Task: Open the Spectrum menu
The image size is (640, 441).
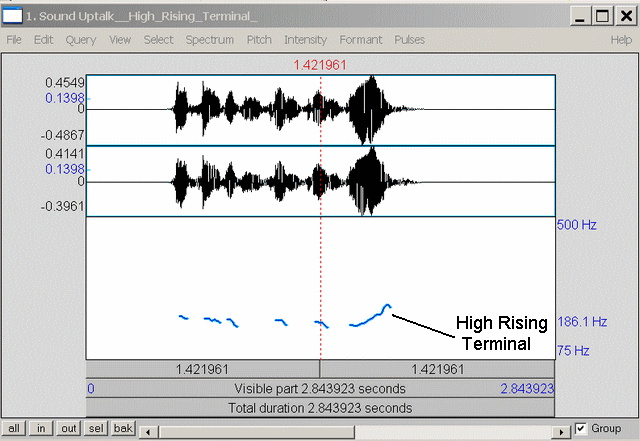Action: 209,40
